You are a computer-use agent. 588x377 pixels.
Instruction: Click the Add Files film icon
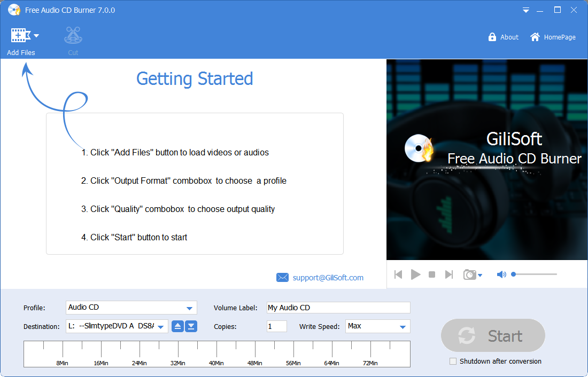coord(21,35)
